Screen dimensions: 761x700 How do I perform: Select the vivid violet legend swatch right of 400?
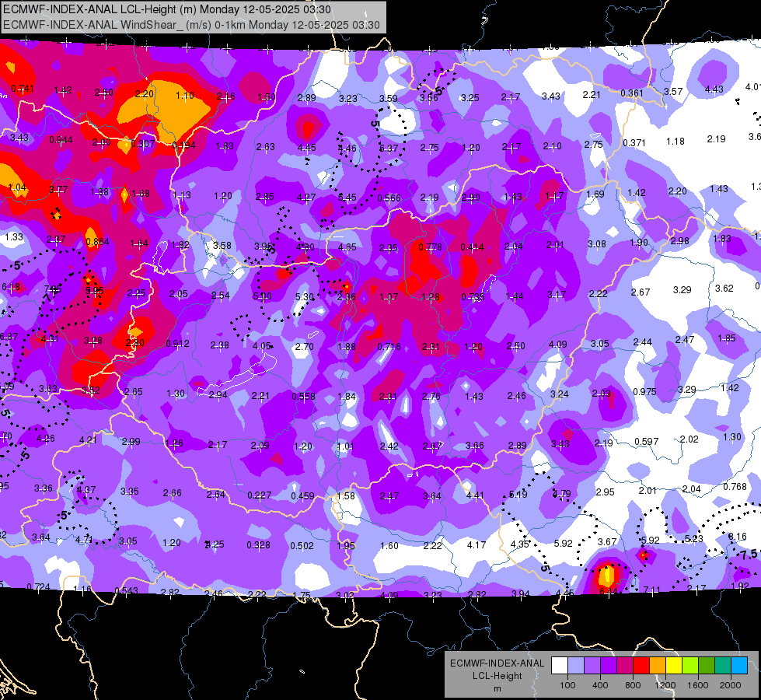point(609,665)
